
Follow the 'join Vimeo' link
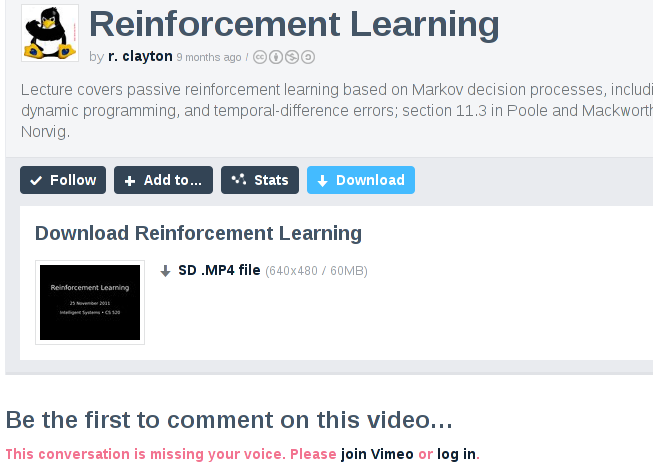point(377,454)
